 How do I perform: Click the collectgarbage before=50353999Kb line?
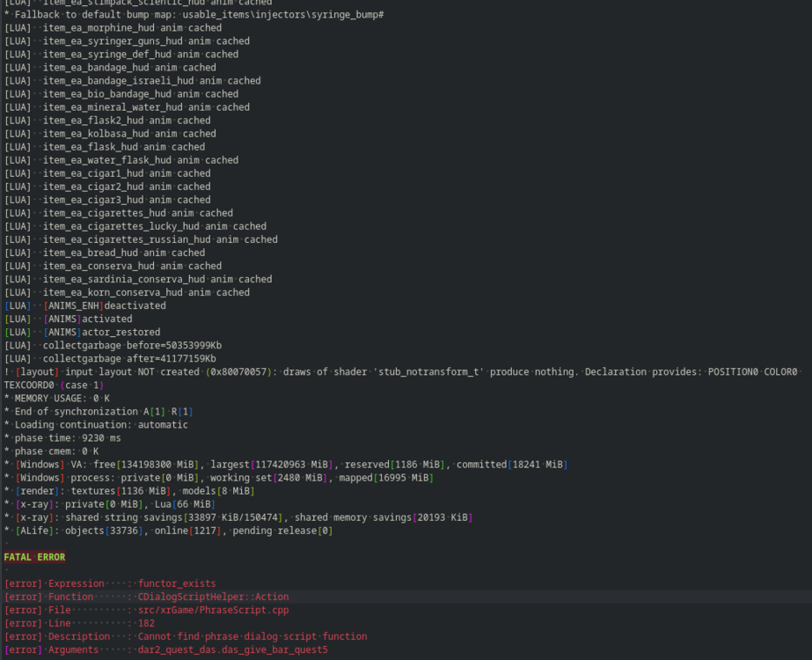[113, 345]
